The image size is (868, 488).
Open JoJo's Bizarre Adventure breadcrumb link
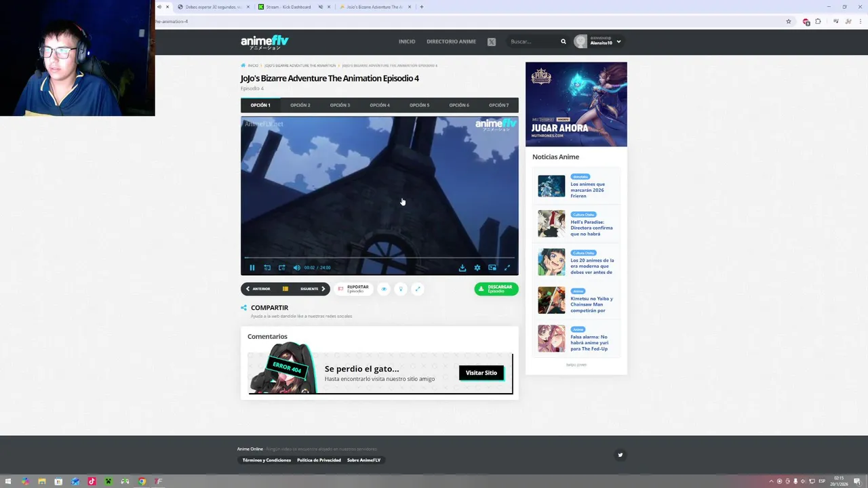(300, 66)
